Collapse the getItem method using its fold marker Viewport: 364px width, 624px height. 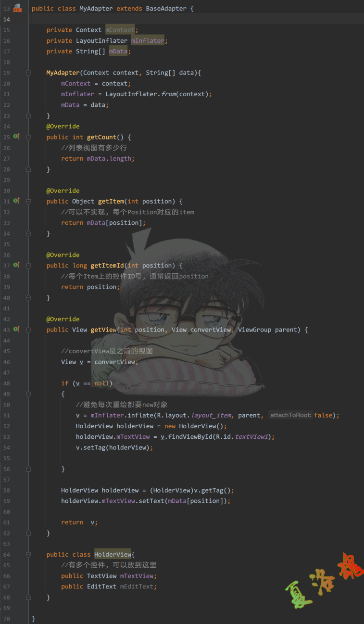click(28, 201)
